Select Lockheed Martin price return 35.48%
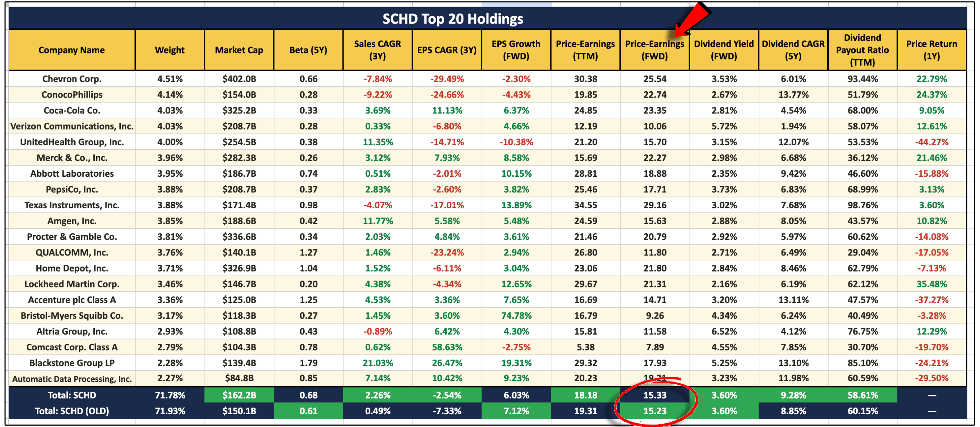The width and height of the screenshot is (980, 427). (931, 284)
